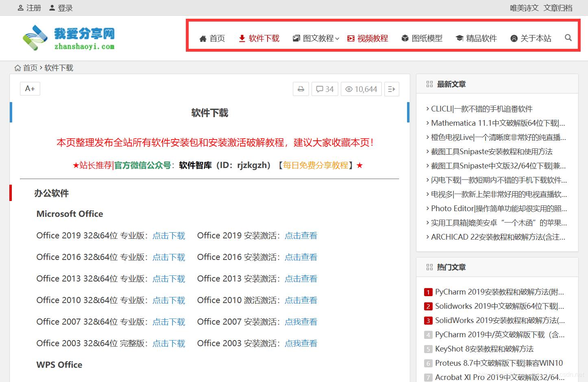Click the A+ font size button
This screenshot has height=382, width=588.
30,88
